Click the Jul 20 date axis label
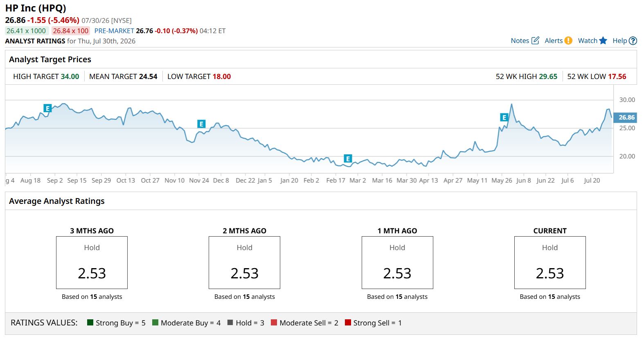The width and height of the screenshot is (644, 341). (x=592, y=181)
